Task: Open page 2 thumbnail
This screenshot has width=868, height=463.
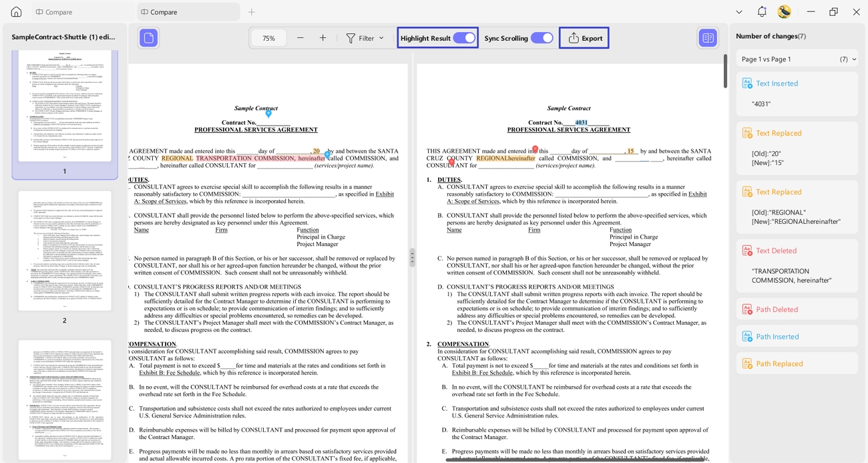Action: [x=65, y=251]
